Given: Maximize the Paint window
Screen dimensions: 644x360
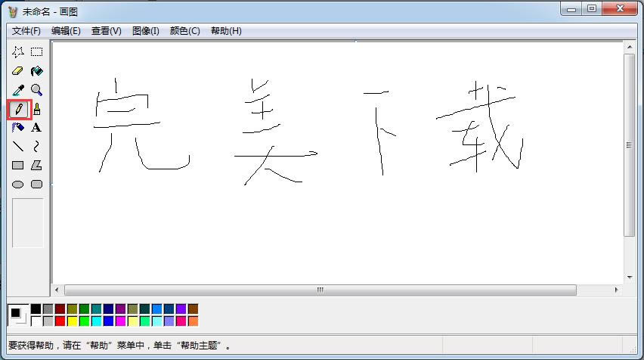Looking at the screenshot, I should (591, 8).
